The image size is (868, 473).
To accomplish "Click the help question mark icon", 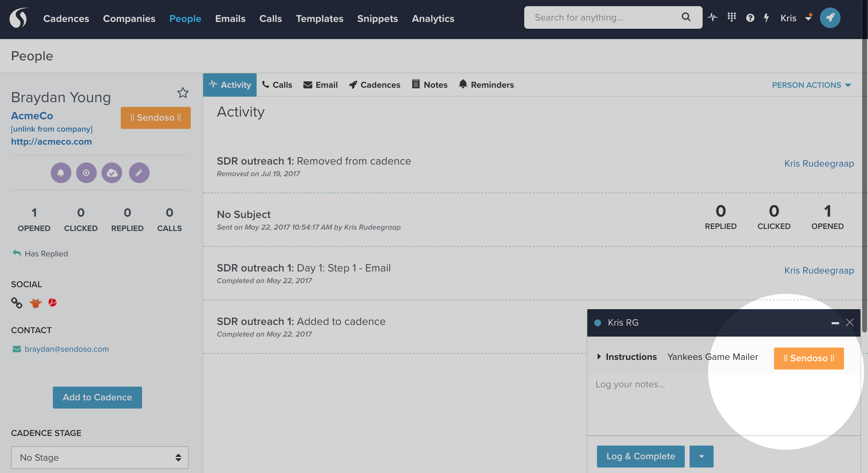I will tap(750, 18).
